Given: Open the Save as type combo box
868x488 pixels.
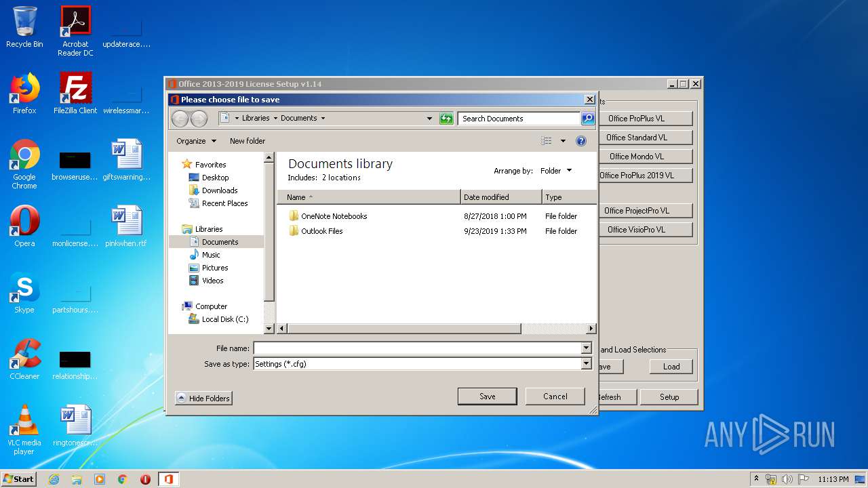Looking at the screenshot, I should click(422, 364).
